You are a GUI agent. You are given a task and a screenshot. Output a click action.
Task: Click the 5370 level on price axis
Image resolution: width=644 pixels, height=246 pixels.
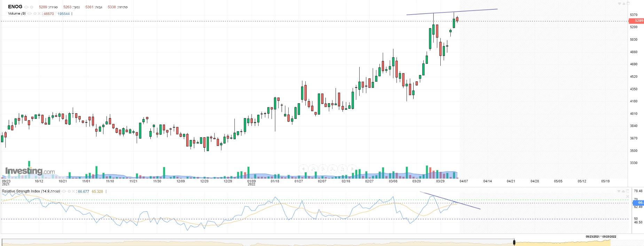[x=634, y=15]
